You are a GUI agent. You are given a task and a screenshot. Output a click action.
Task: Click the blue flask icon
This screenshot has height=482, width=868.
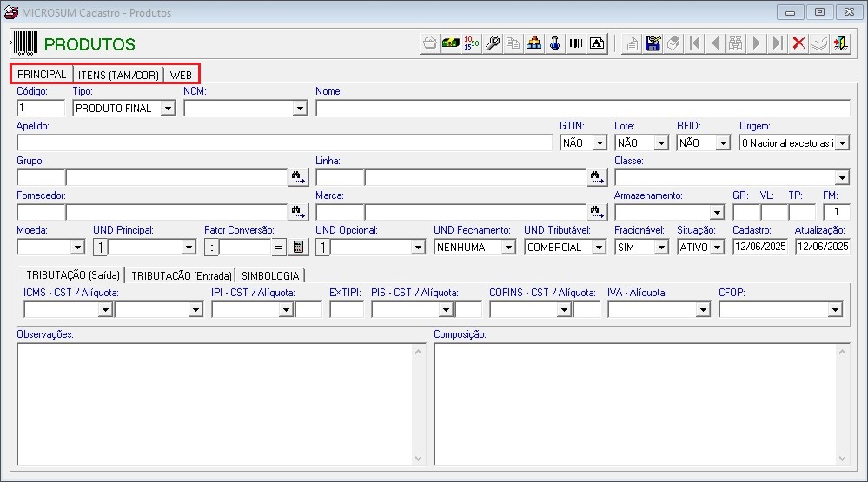554,43
